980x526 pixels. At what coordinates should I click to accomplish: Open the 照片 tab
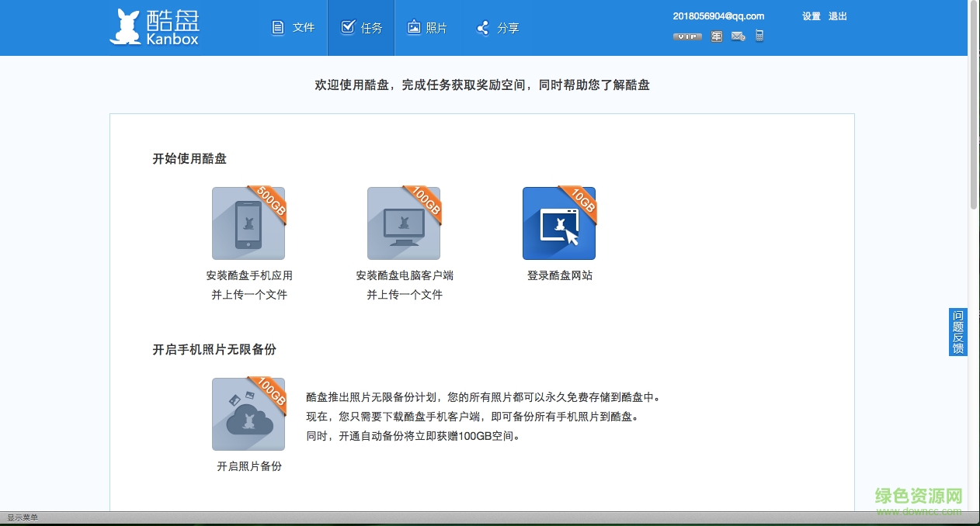tap(428, 27)
